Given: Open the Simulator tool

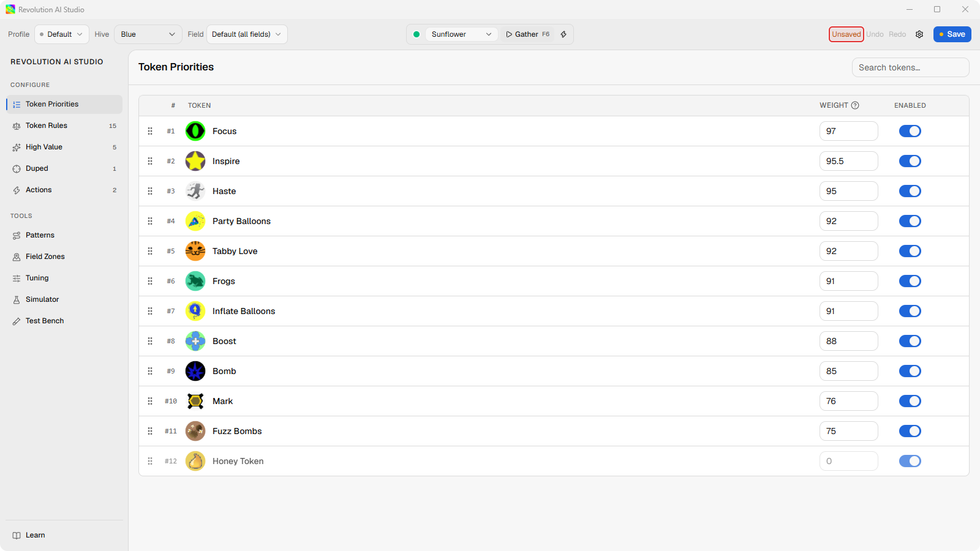Looking at the screenshot, I should tap(64, 299).
